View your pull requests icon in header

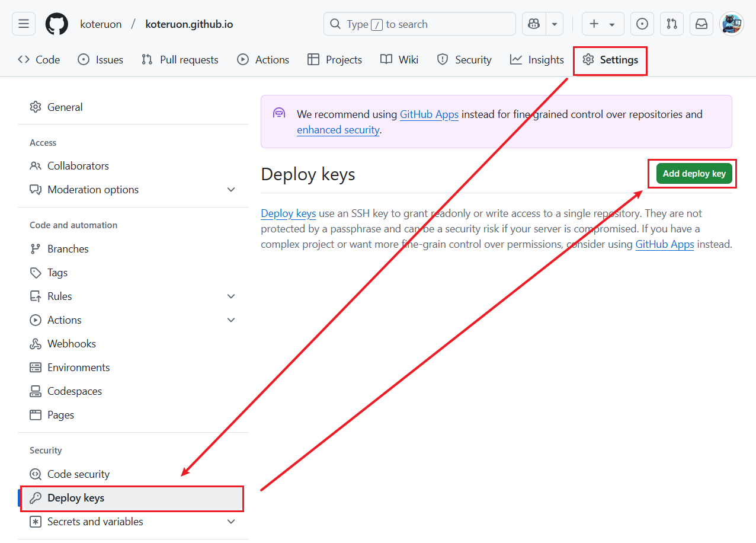coord(671,24)
